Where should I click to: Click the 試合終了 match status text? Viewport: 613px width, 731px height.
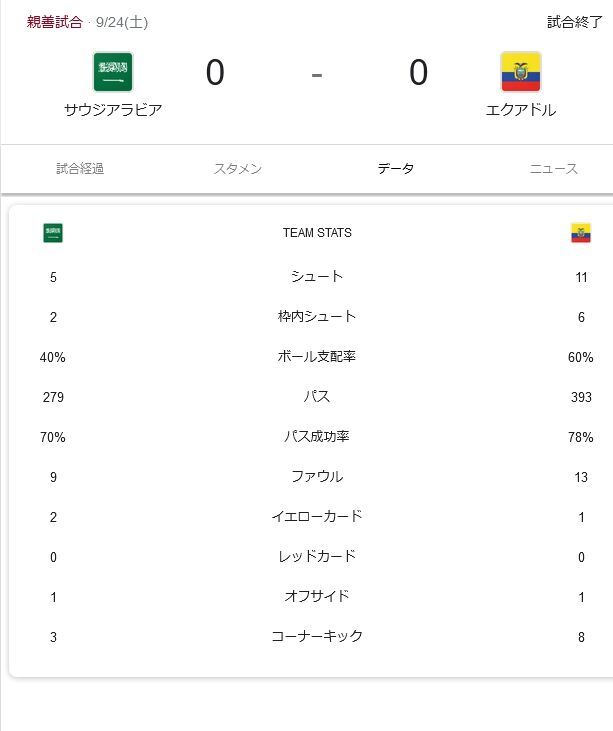point(575,21)
